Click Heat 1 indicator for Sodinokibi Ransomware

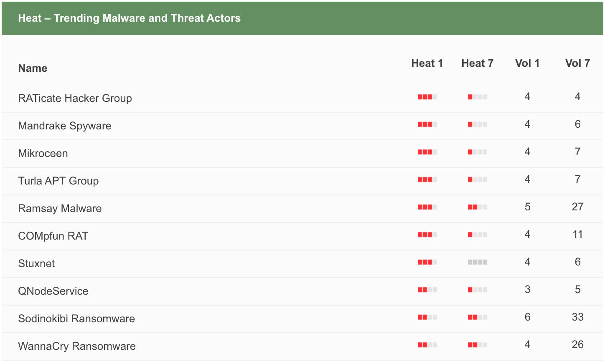pyautogui.click(x=427, y=317)
